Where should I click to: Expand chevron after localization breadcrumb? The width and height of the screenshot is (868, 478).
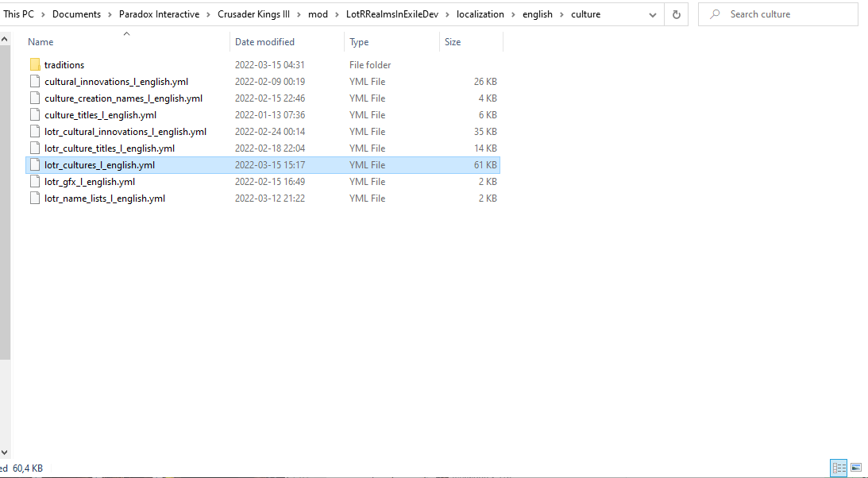(x=513, y=14)
